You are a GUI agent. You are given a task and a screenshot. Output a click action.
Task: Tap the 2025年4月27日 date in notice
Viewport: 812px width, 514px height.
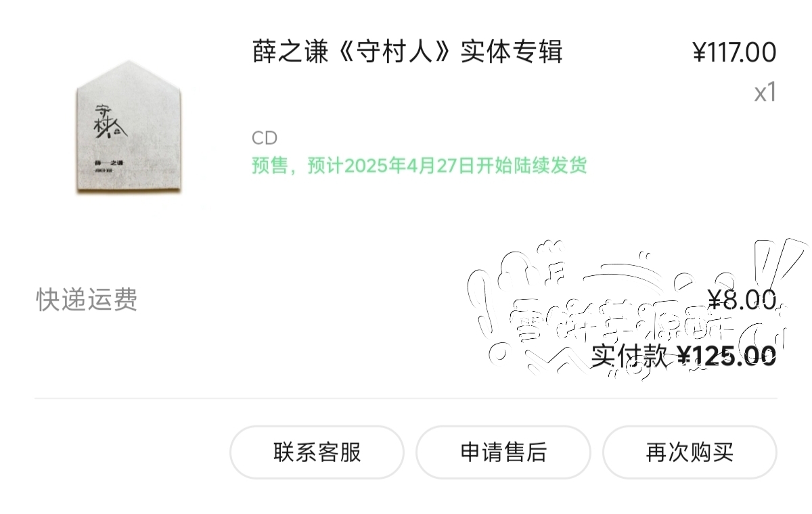[x=402, y=165]
